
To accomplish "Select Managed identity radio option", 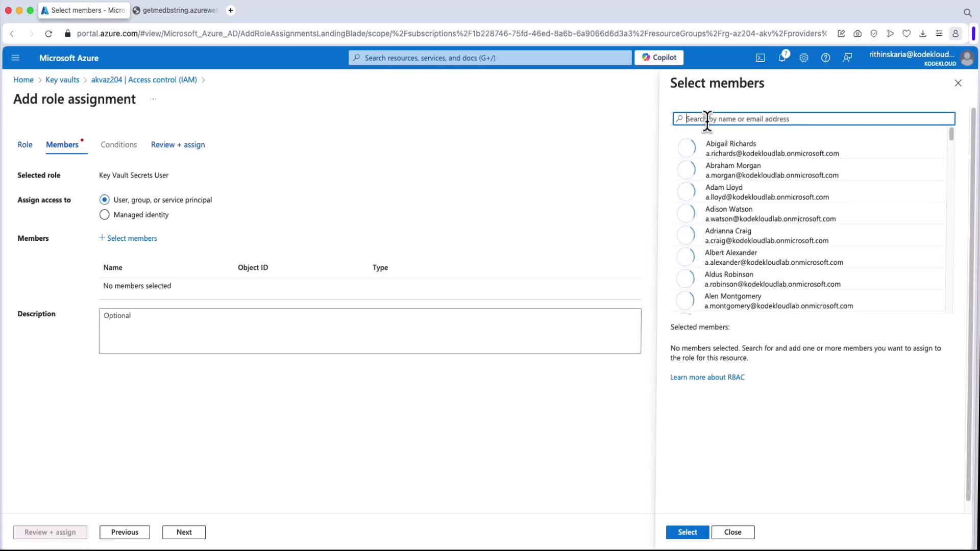I will pos(105,215).
